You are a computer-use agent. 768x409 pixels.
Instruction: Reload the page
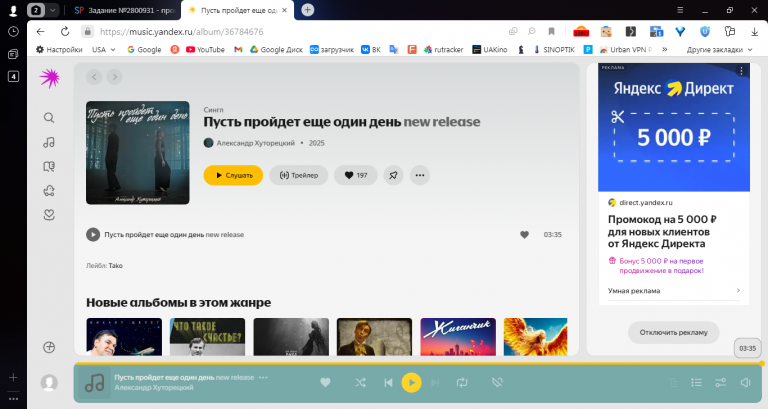tap(65, 31)
